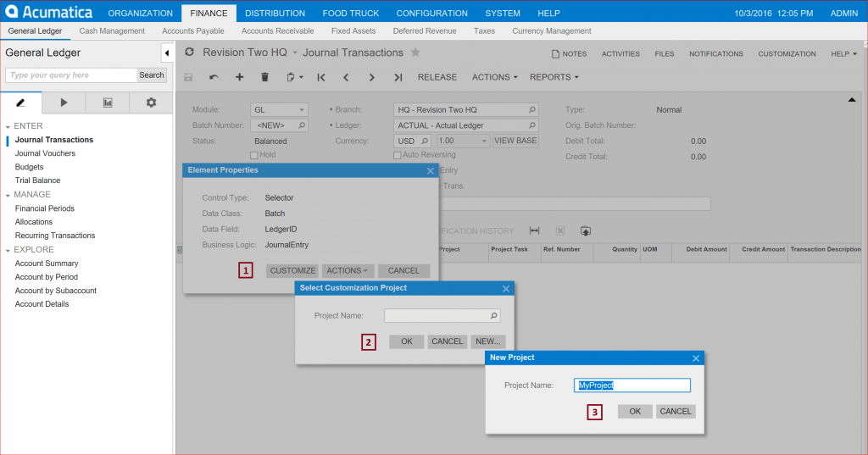
Task: Click CANCEL in New Project dialog
Action: [x=676, y=411]
